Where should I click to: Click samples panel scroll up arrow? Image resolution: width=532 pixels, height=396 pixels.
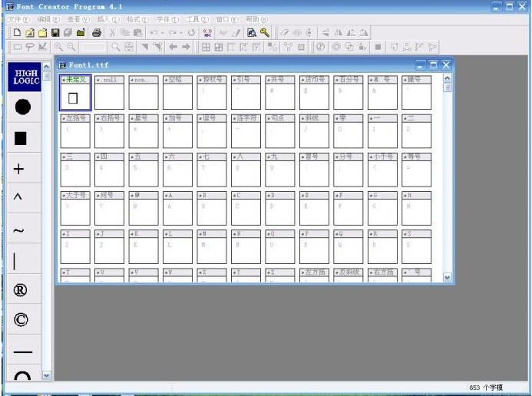[x=45, y=68]
